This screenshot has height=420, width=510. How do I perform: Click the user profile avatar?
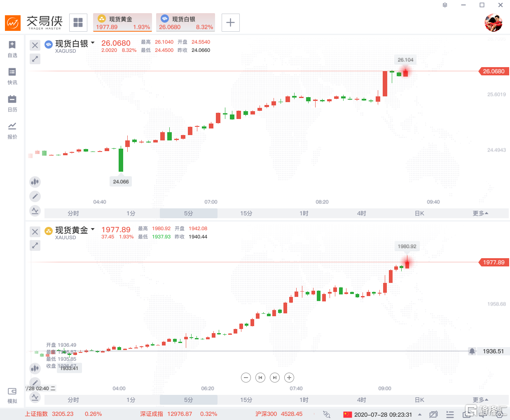click(493, 23)
